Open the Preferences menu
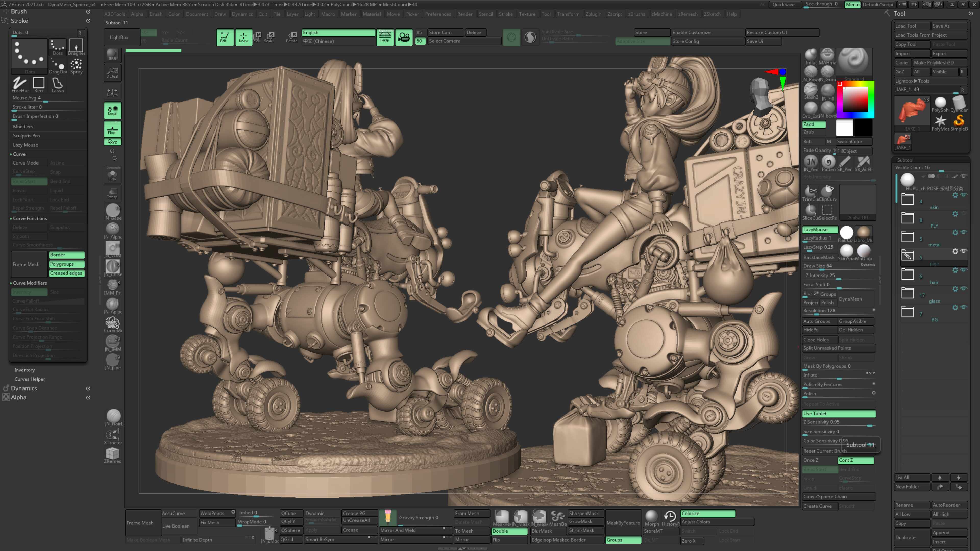The height and width of the screenshot is (551, 980). click(x=438, y=14)
